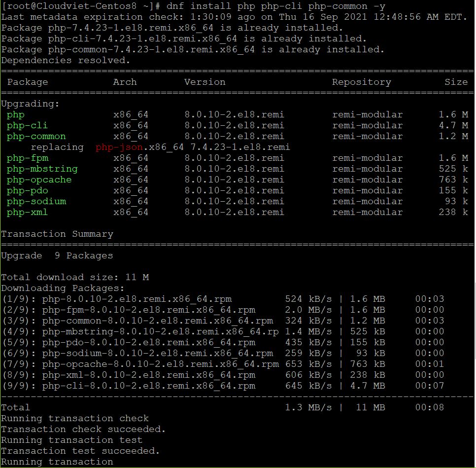Click version 8.0.10-2.el8.remi in php-fpm row

235,158
